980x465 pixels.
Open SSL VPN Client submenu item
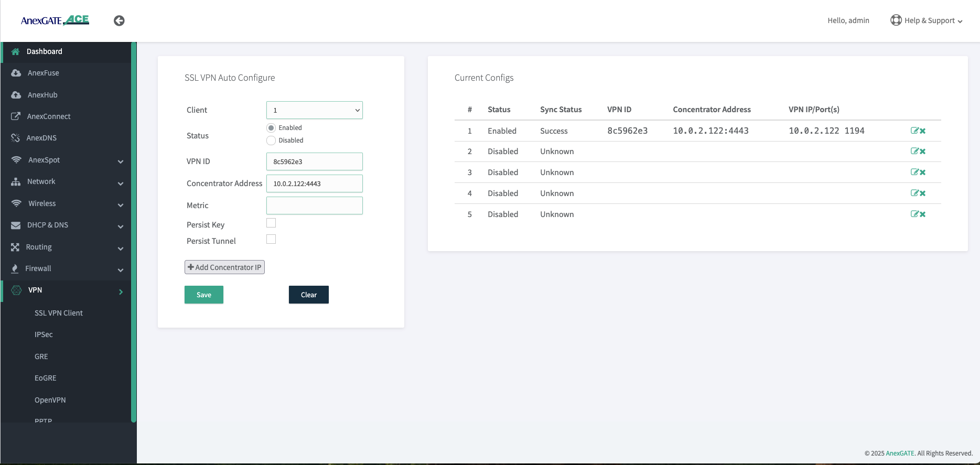(59, 313)
